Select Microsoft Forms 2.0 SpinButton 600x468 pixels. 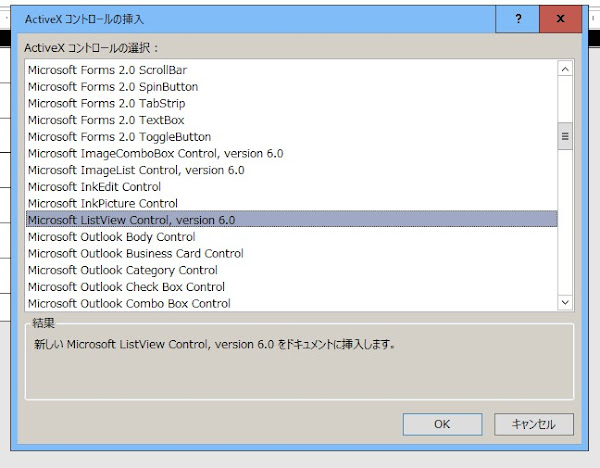292,87
